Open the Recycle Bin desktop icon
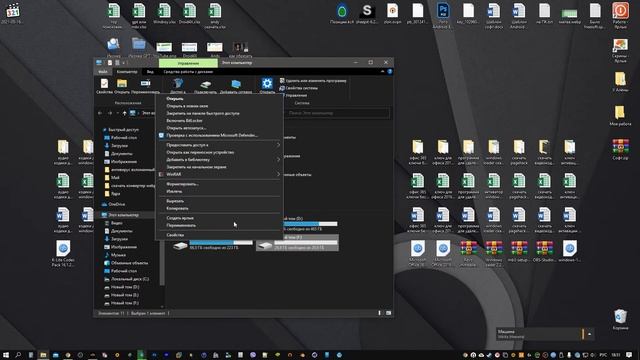The height and width of the screenshot is (360, 640). pos(620,319)
